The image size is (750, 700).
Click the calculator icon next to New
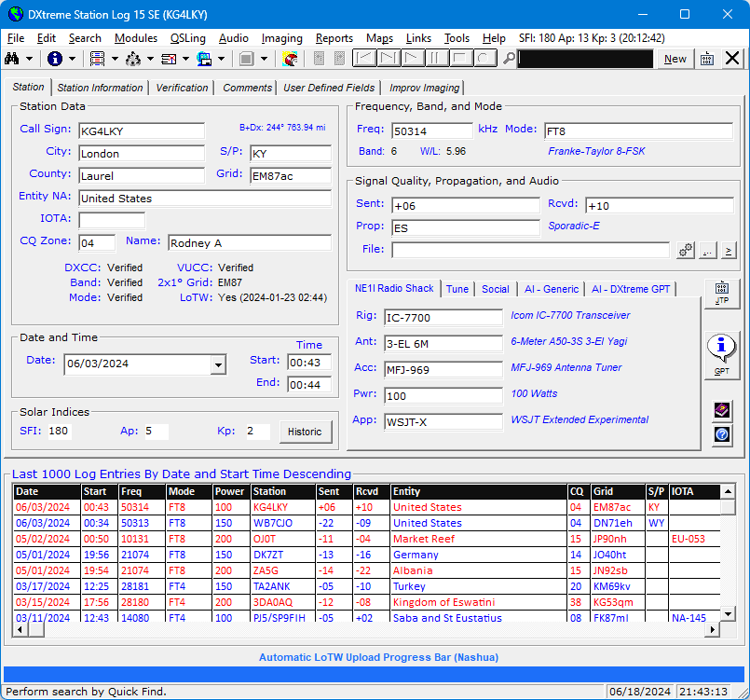click(x=707, y=59)
